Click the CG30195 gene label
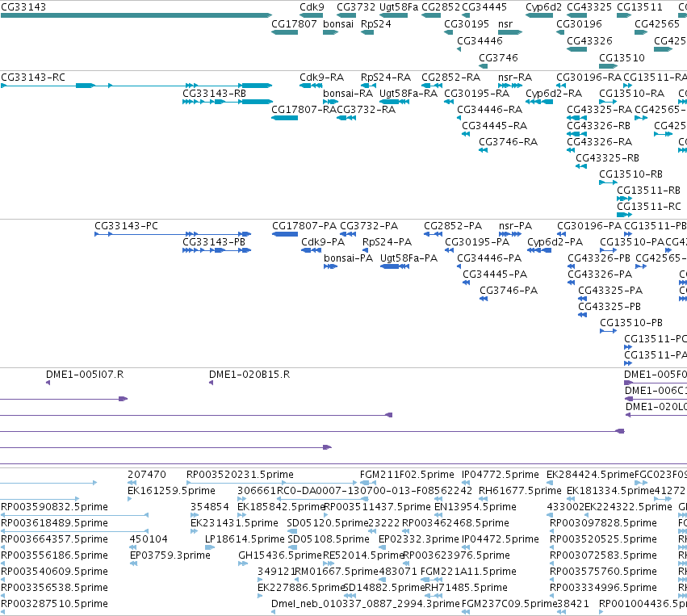The image size is (687, 616). [x=466, y=24]
